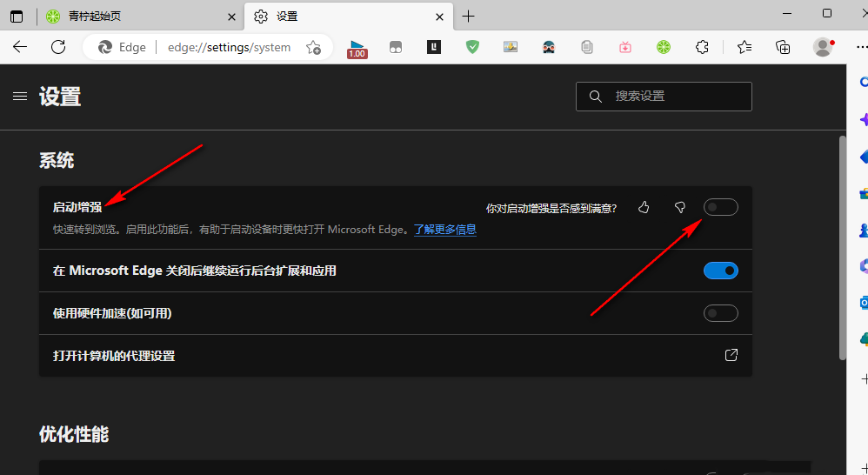Go back with the browser back arrow
The image size is (868, 475).
20,47
